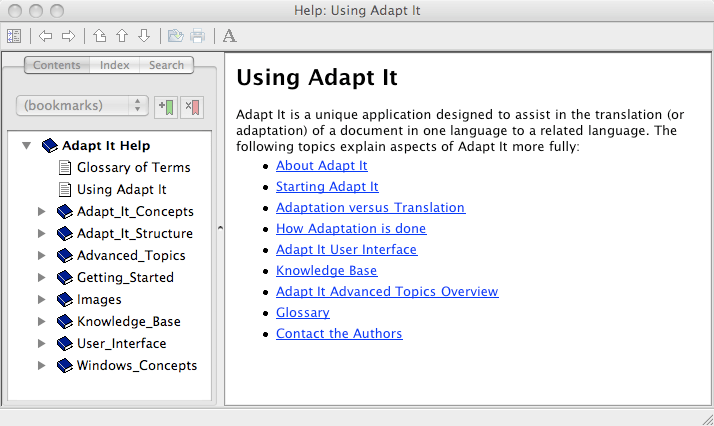Open a help file icon

(x=175, y=36)
